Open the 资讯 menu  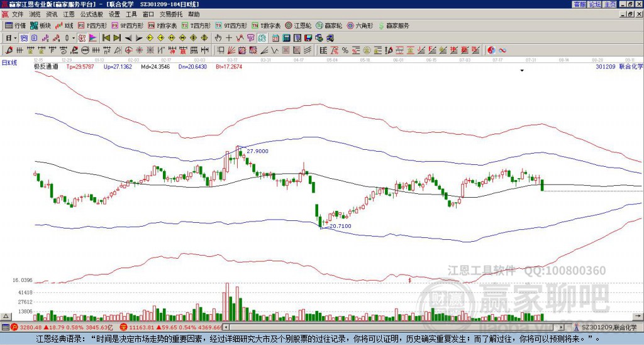[x=52, y=14]
